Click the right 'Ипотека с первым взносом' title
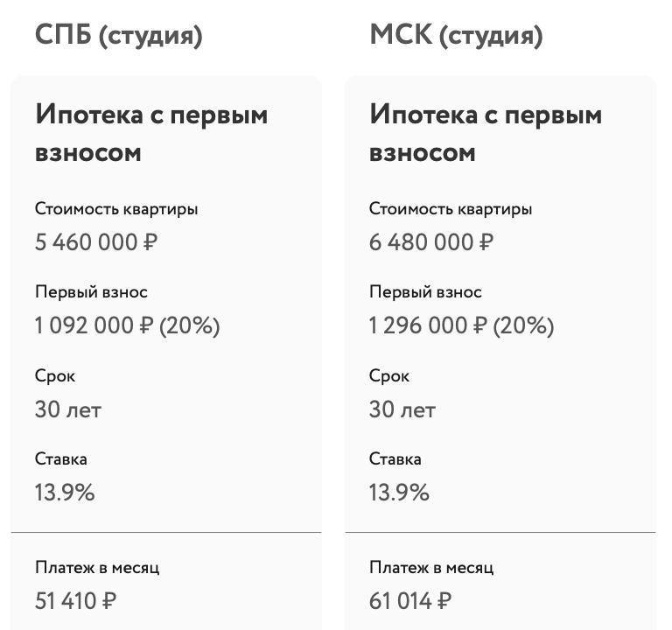672x630 pixels. pos(486,133)
